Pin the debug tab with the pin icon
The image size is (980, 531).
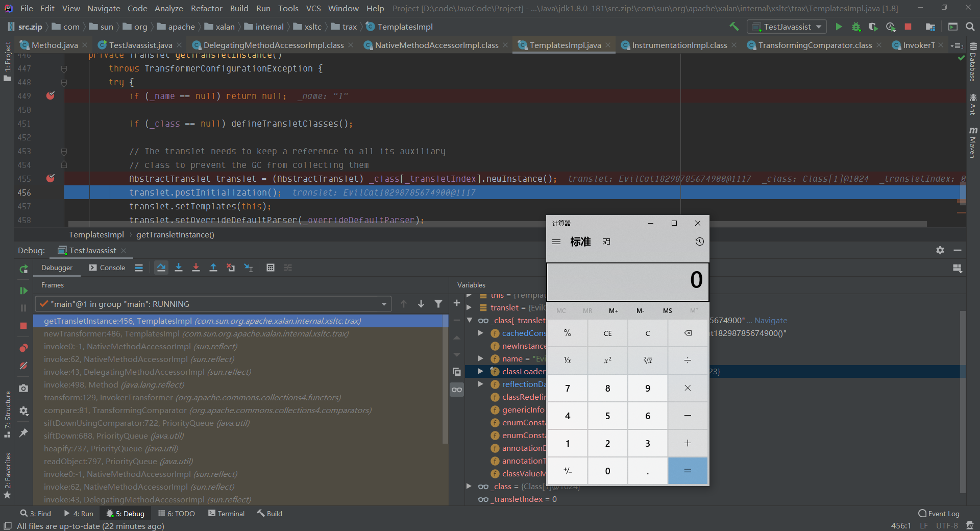[x=23, y=433]
